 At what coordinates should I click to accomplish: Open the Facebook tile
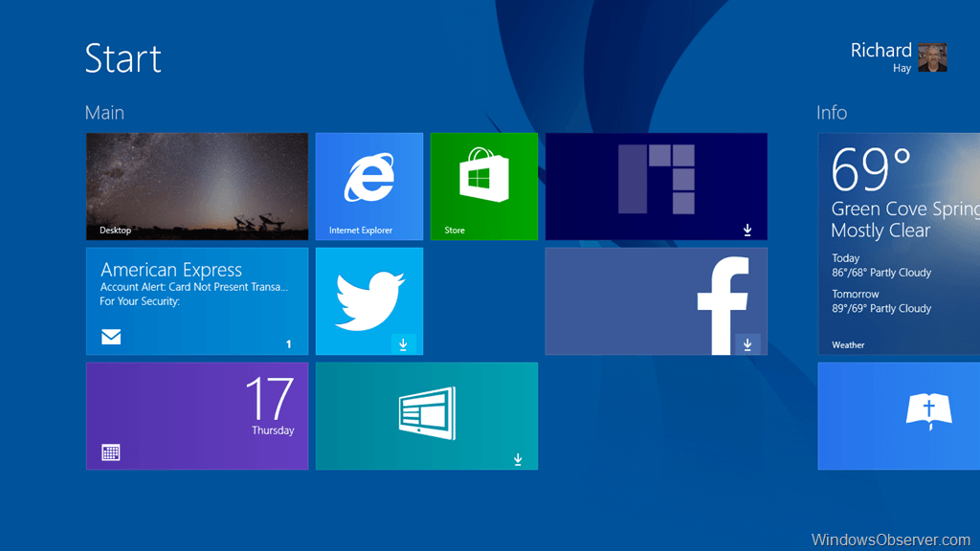point(657,301)
